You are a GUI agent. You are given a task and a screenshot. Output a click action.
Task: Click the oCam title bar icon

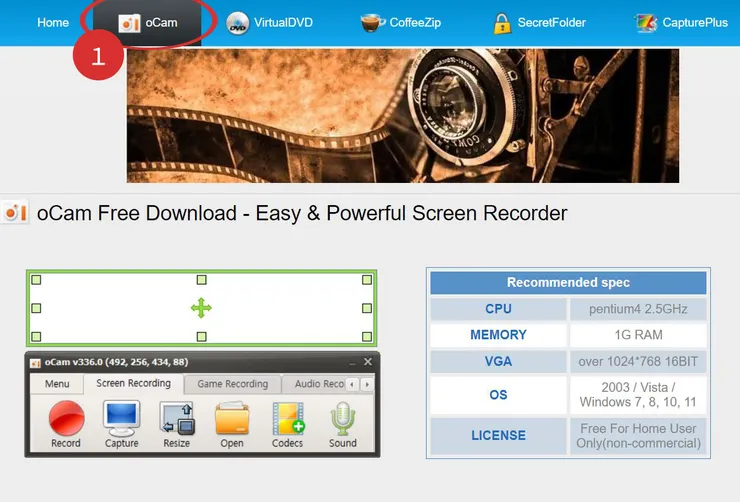pyautogui.click(x=35, y=363)
